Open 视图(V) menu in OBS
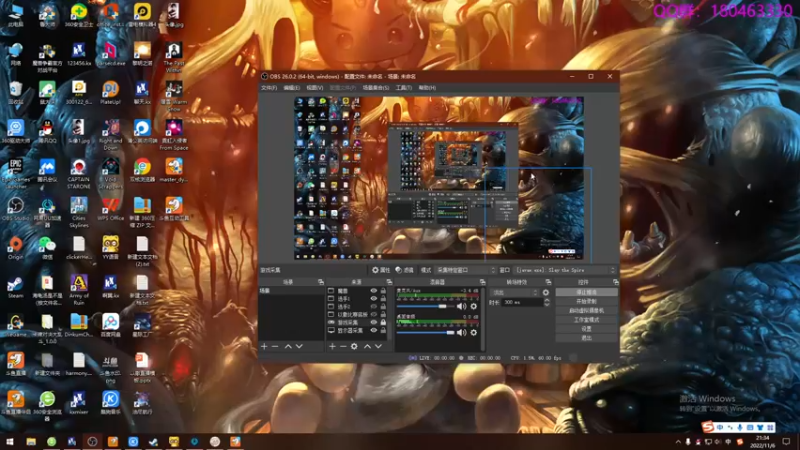The width and height of the screenshot is (800, 450). coord(315,88)
